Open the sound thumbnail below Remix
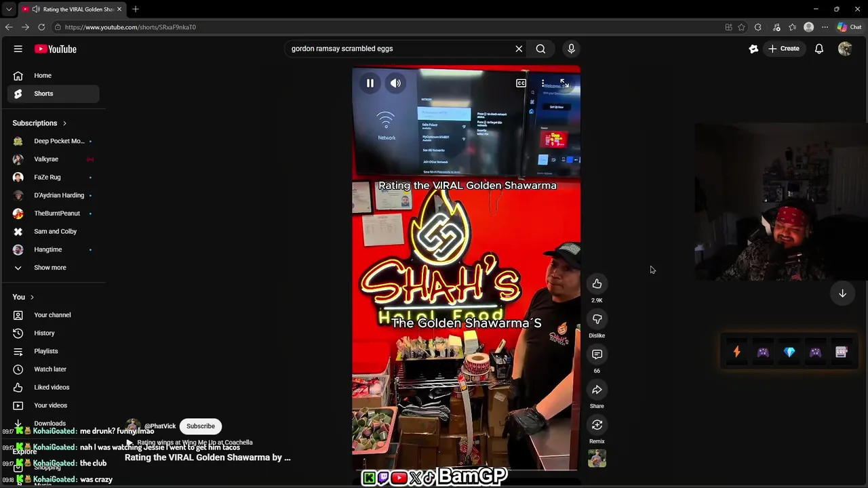The width and height of the screenshot is (868, 488). (x=597, y=459)
